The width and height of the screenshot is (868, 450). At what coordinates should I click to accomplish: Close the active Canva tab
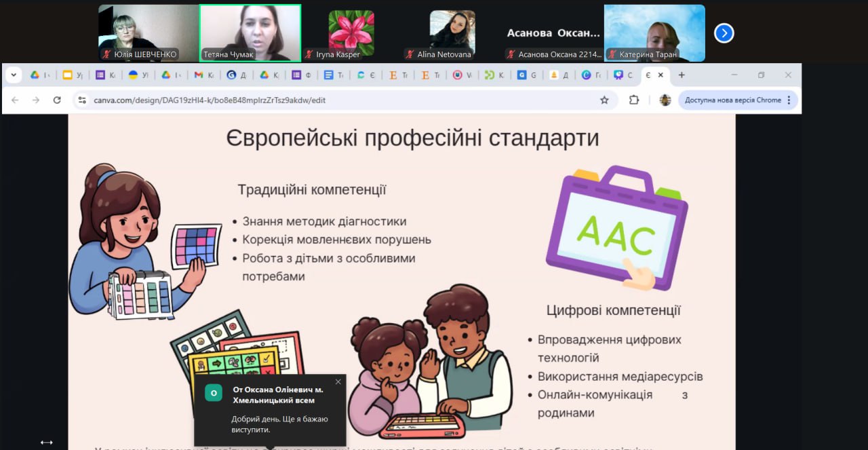coord(660,75)
